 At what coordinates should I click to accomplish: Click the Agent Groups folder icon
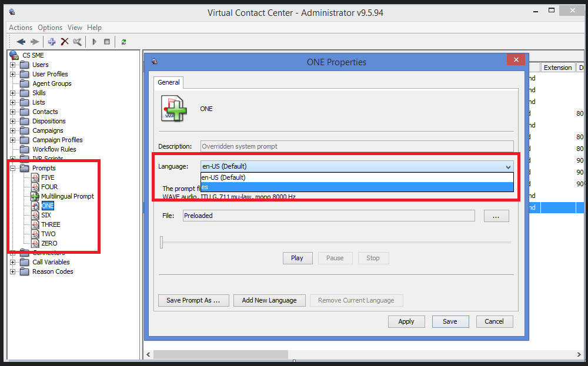coord(24,83)
